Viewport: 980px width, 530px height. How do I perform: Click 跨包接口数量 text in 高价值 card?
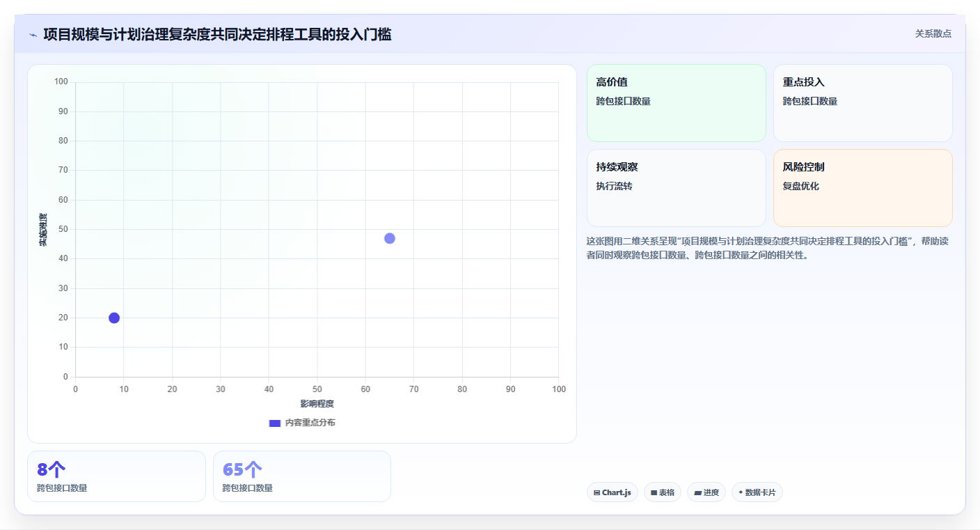623,101
